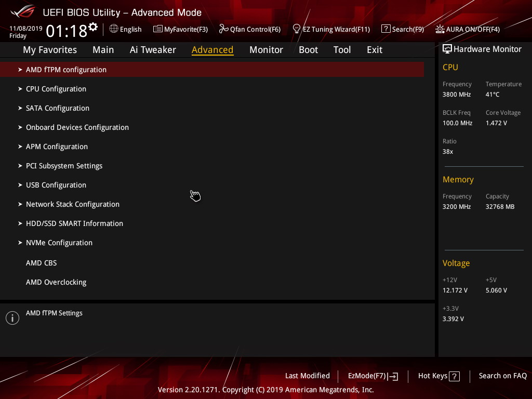Select English language option
Image resolution: width=532 pixels, height=399 pixels.
coord(130,29)
